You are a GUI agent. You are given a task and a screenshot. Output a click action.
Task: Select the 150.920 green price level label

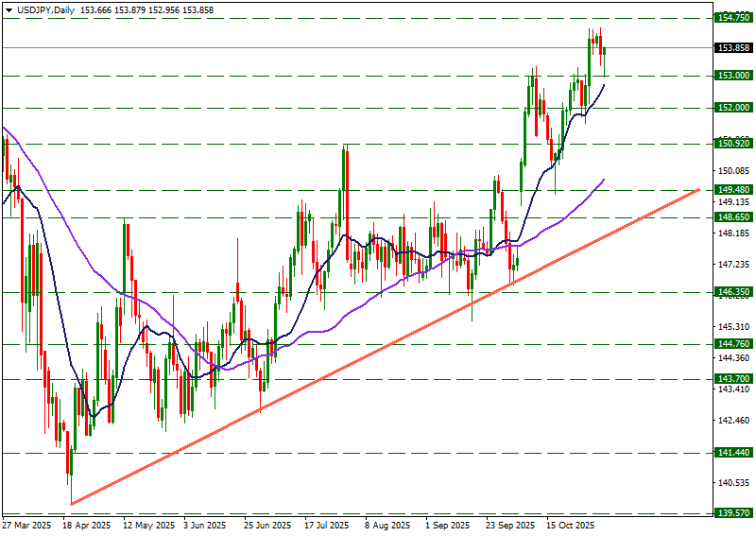(733, 143)
